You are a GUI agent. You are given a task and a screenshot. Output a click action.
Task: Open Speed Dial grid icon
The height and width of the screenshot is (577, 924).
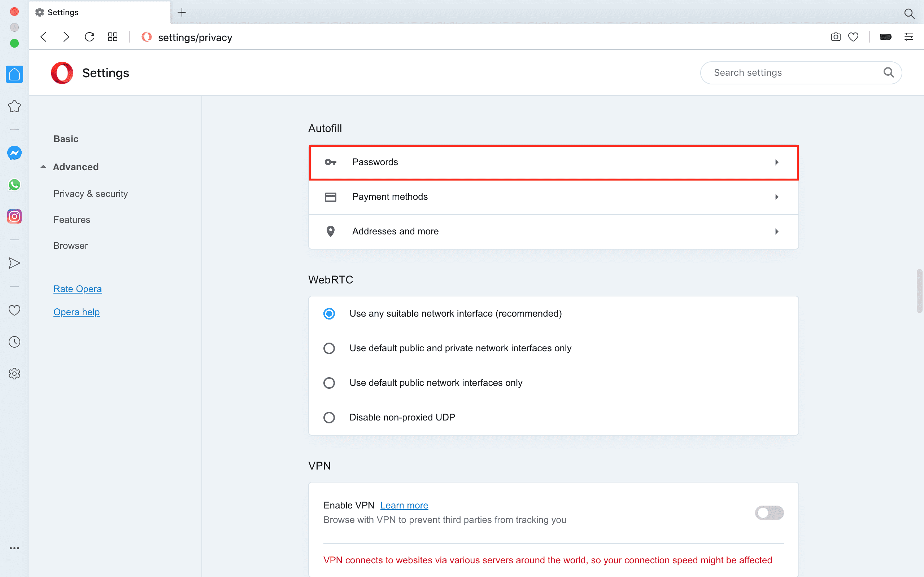pyautogui.click(x=112, y=37)
